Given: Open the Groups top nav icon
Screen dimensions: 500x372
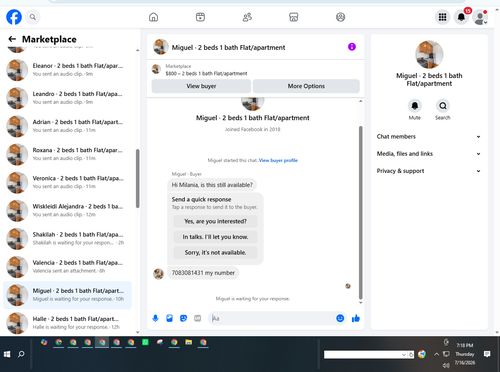Looking at the screenshot, I should [x=340, y=17].
